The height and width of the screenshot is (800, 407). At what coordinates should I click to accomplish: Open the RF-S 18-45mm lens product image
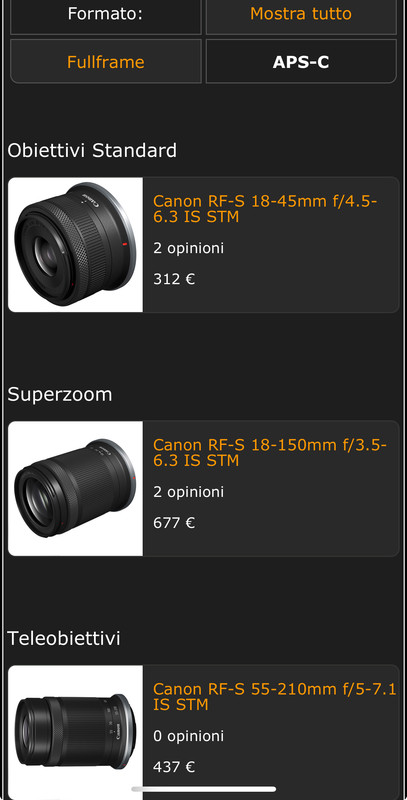[75, 244]
